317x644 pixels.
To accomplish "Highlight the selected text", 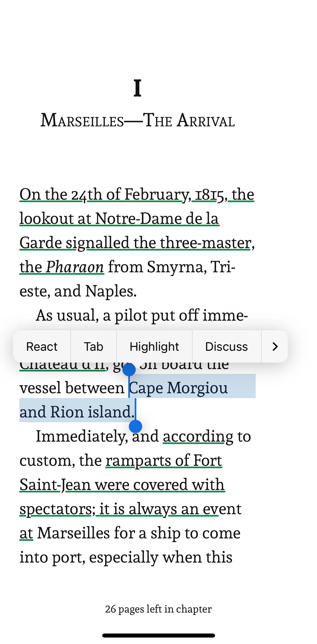I will (x=154, y=346).
